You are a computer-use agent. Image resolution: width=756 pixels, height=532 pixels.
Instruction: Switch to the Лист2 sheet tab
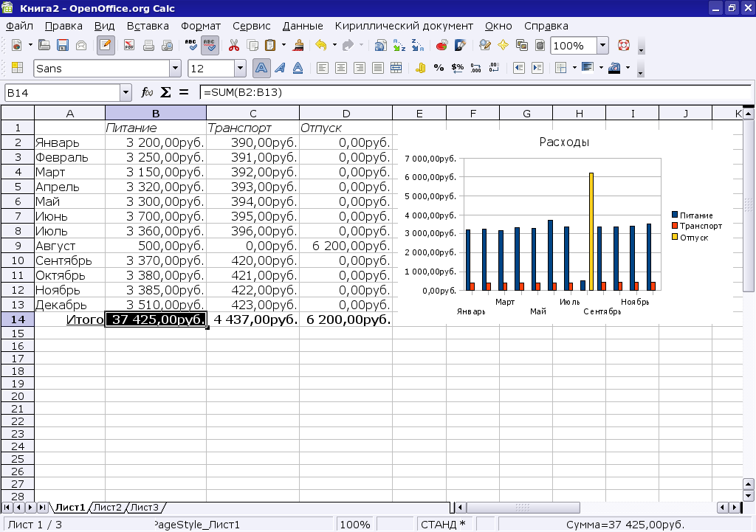pos(108,507)
